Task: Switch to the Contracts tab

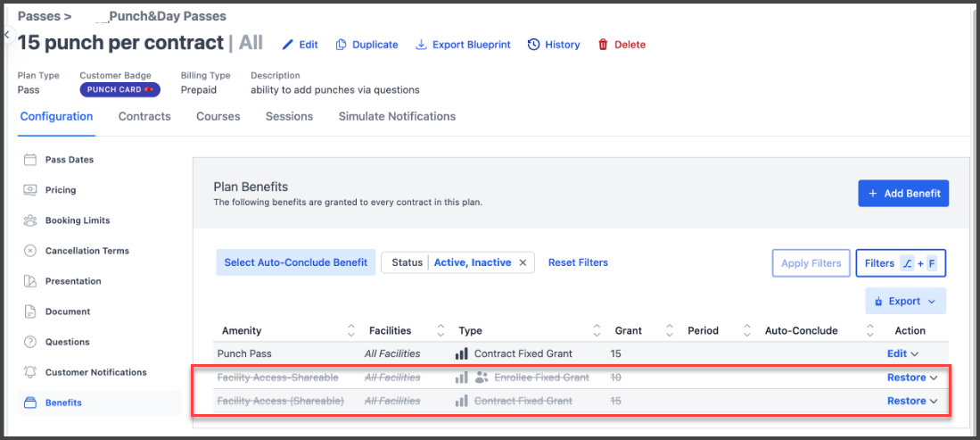Action: click(144, 116)
